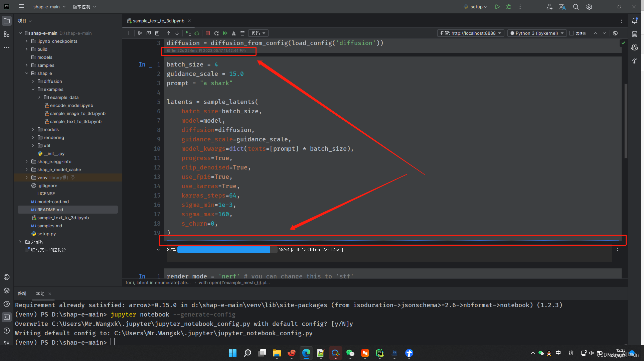
Task: Open the Database tool window on right sidebar
Action: (635, 34)
